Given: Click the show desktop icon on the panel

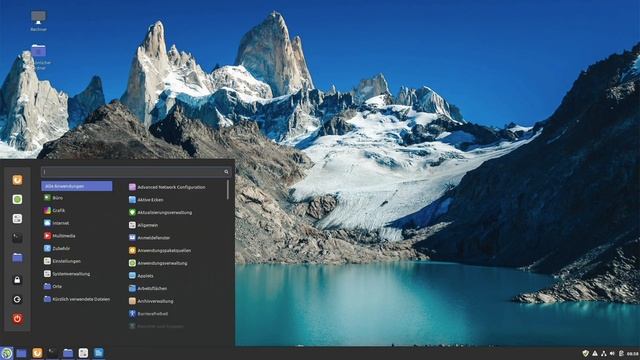Looking at the screenshot, I should point(22,353).
